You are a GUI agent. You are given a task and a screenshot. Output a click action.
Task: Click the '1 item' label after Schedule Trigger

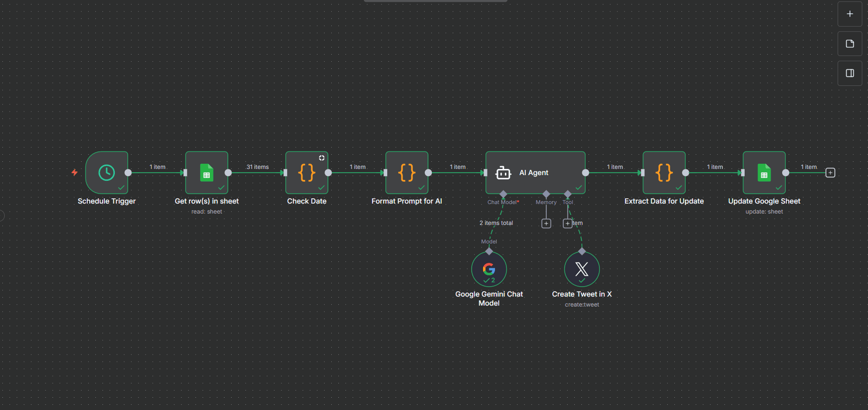tap(158, 167)
